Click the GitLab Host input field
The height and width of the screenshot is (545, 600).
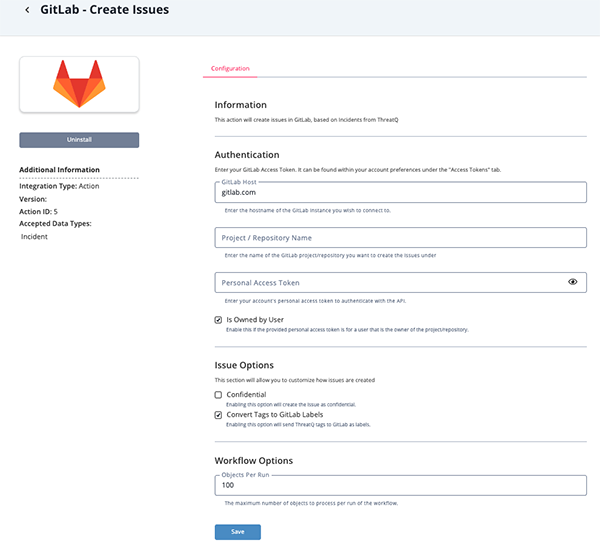[x=400, y=192]
